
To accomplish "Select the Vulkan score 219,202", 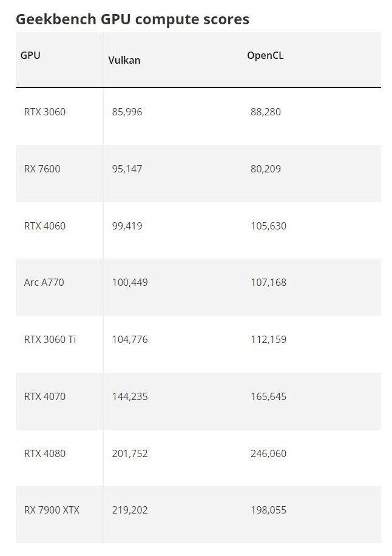I will [x=130, y=510].
